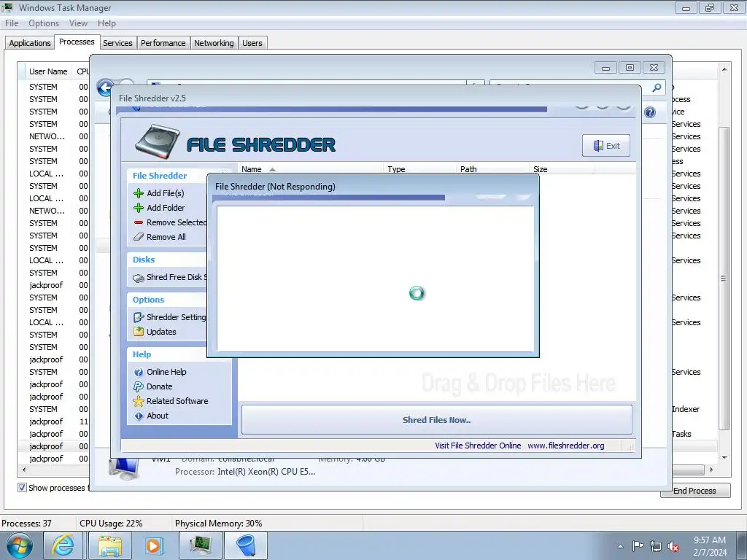
Task: Toggle Show processes from all users checkbox
Action: tap(22, 488)
